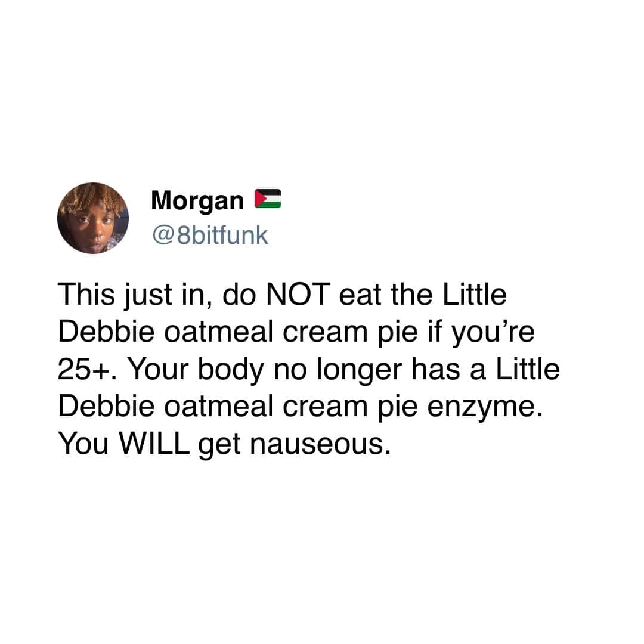Visit the @8bitfunk handle
This screenshot has width=644, height=644.
point(210,236)
